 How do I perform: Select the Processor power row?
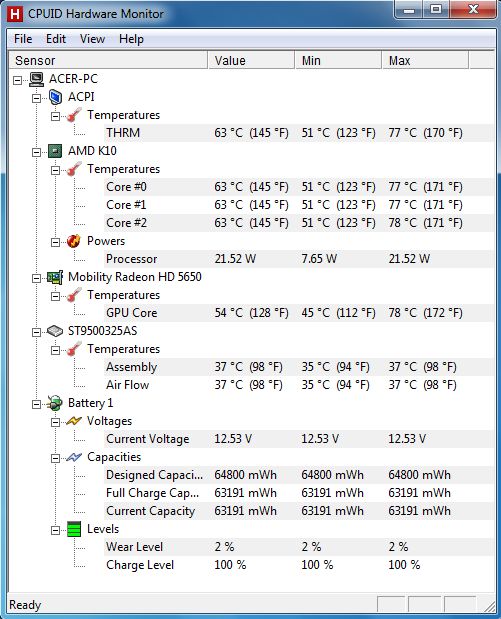click(299, 259)
